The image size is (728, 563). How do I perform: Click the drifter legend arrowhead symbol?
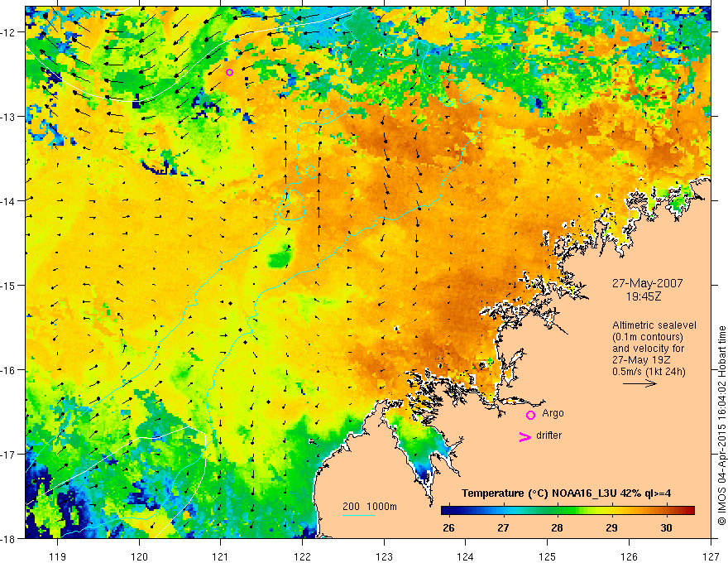pos(524,436)
